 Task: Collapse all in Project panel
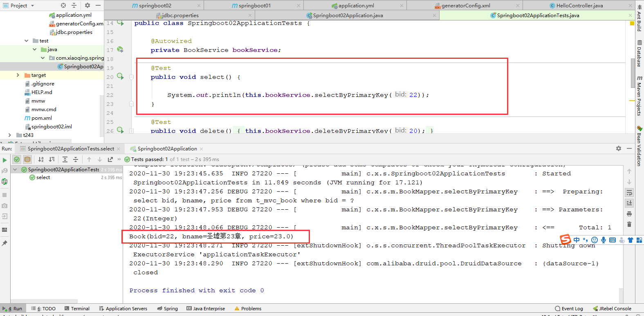(74, 5)
